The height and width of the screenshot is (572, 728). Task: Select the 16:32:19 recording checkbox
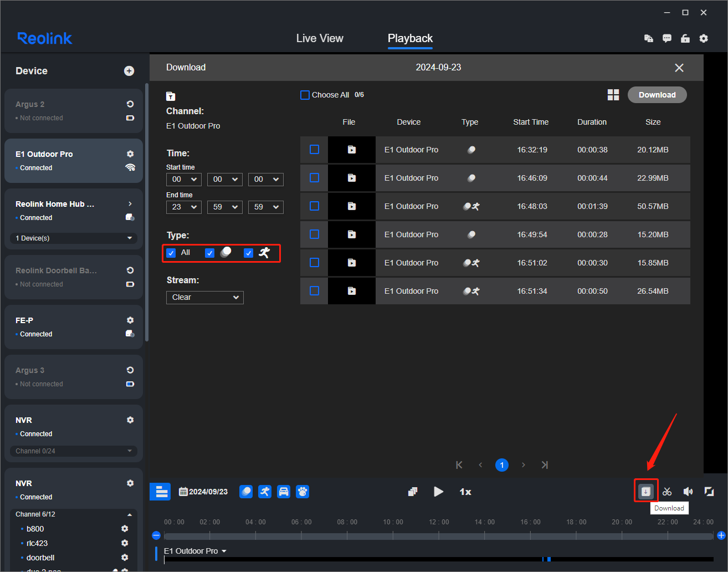pyautogui.click(x=314, y=150)
